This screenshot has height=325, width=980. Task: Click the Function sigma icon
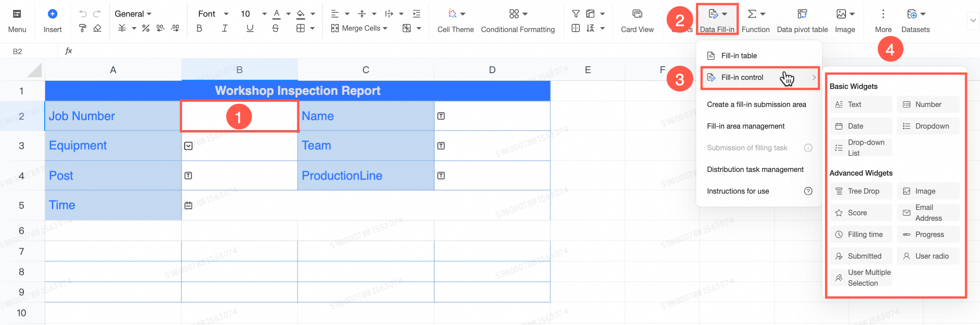(752, 14)
